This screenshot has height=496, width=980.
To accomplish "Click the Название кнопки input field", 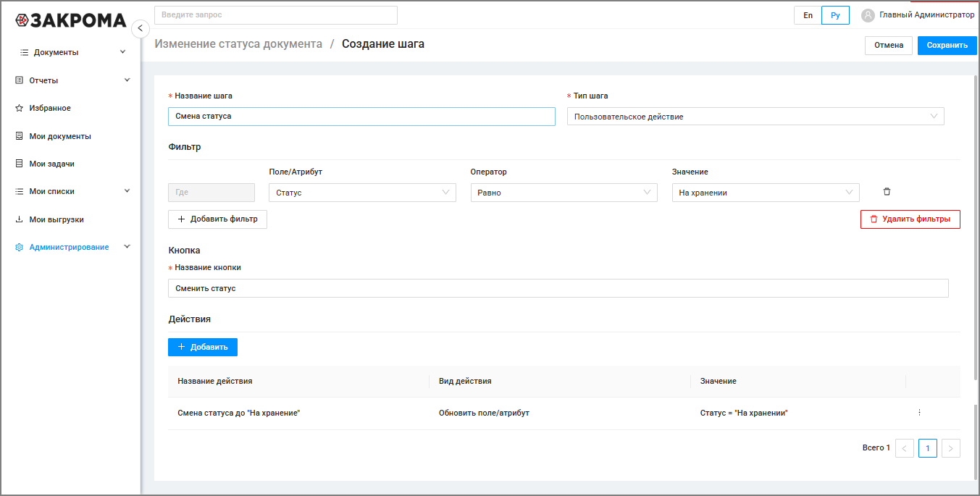I will pyautogui.click(x=558, y=288).
